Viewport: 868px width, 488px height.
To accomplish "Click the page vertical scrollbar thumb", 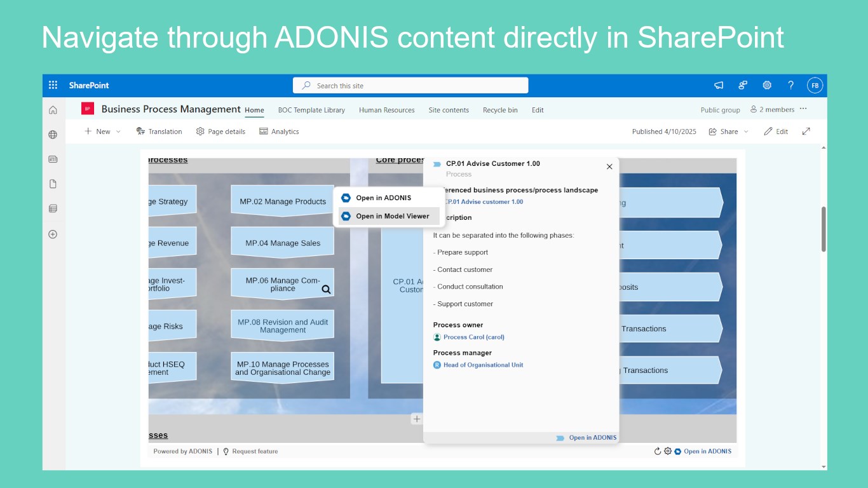I will point(824,229).
